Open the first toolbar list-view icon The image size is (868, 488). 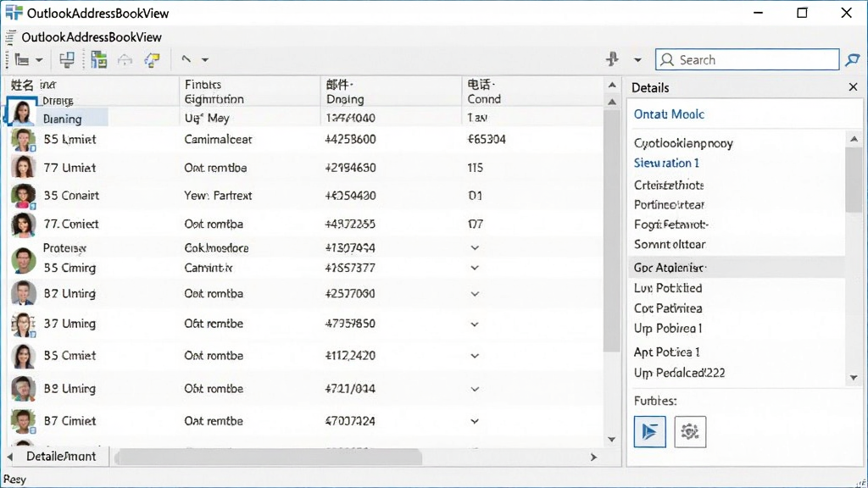pos(22,59)
